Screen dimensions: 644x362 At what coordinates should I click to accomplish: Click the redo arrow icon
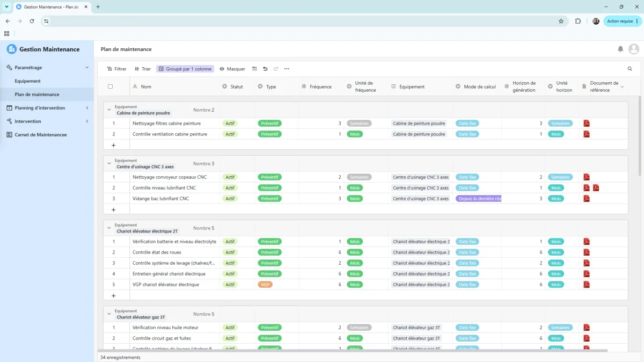point(276,69)
